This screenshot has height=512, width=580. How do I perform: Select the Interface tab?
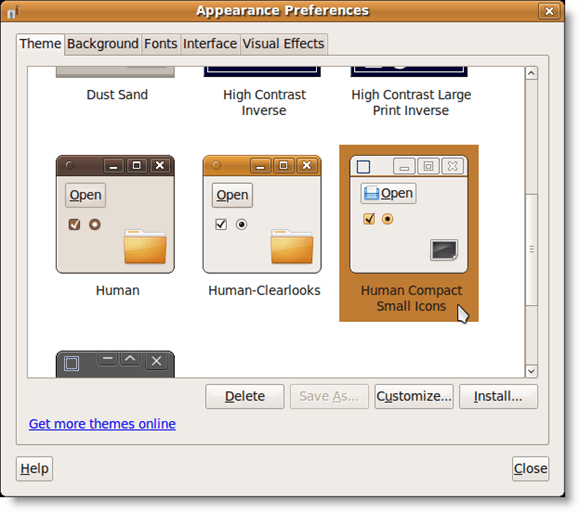(x=210, y=44)
